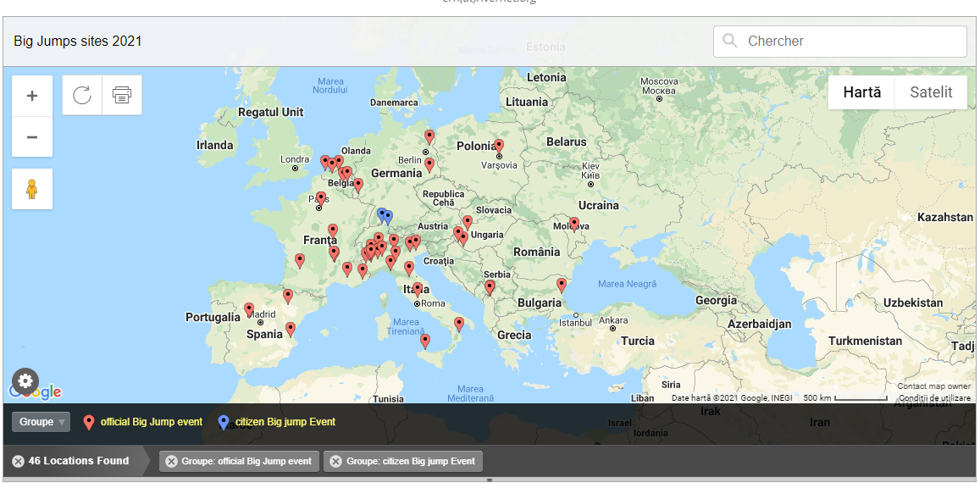Click the red marker at Paris

[321, 199]
